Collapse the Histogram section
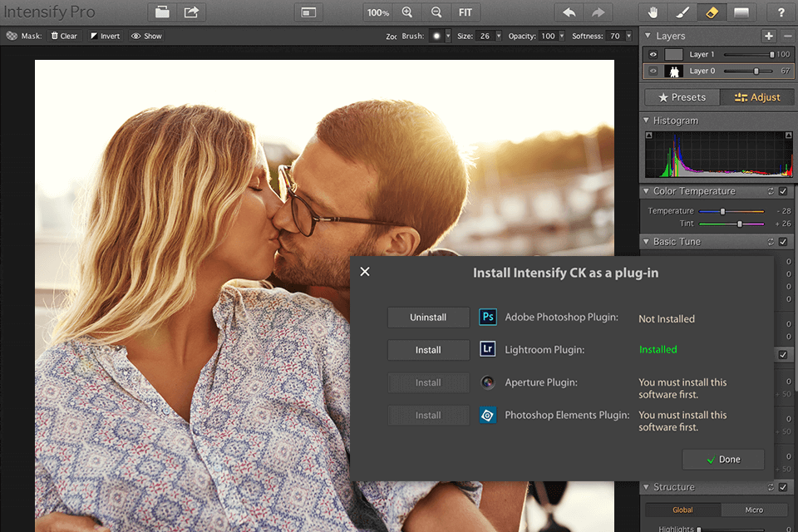Screen dimensions: 798x532 tap(647, 121)
